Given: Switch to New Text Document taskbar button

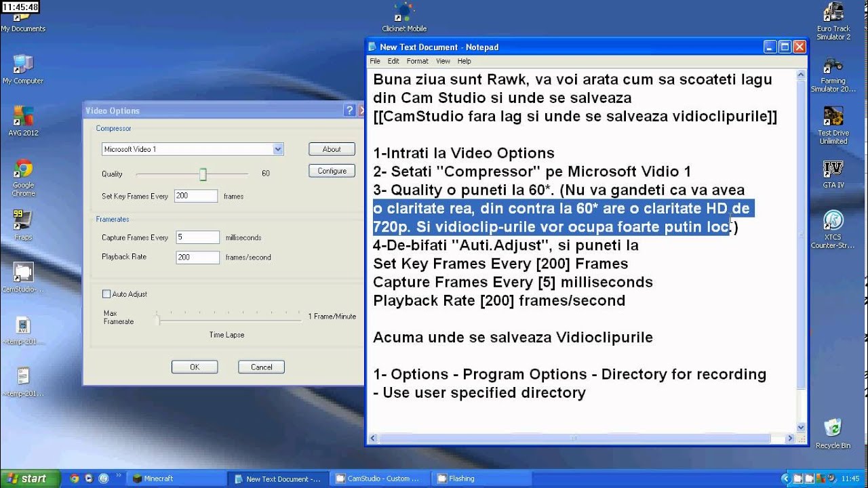Looking at the screenshot, I should [x=277, y=479].
